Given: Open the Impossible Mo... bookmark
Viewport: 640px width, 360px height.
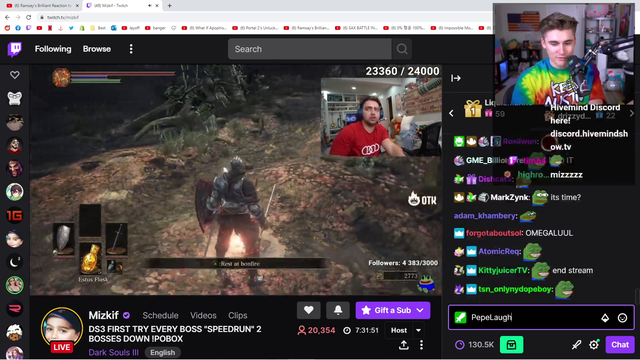Looking at the screenshot, I should 453,28.
